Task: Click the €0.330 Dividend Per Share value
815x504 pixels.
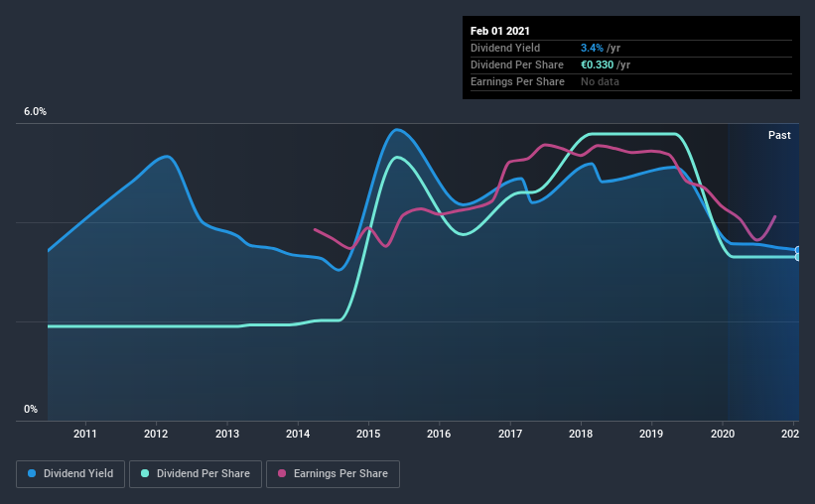Action: (598, 64)
